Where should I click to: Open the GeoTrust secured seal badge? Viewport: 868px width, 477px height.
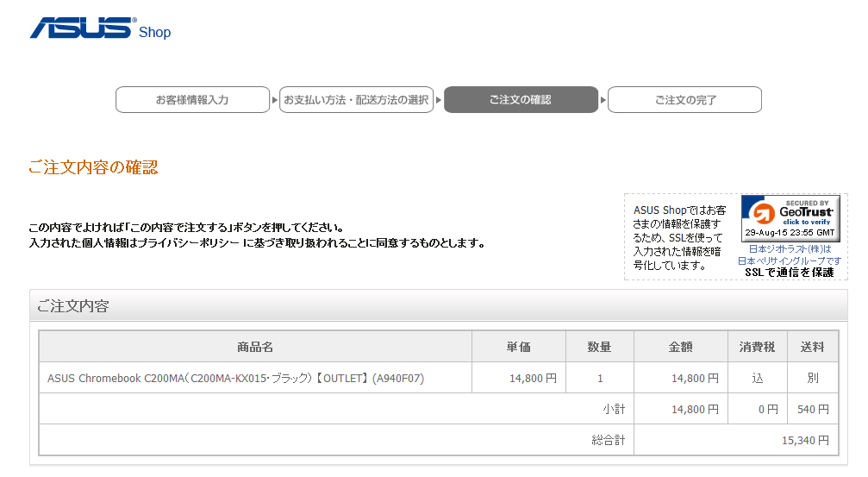[x=790, y=218]
